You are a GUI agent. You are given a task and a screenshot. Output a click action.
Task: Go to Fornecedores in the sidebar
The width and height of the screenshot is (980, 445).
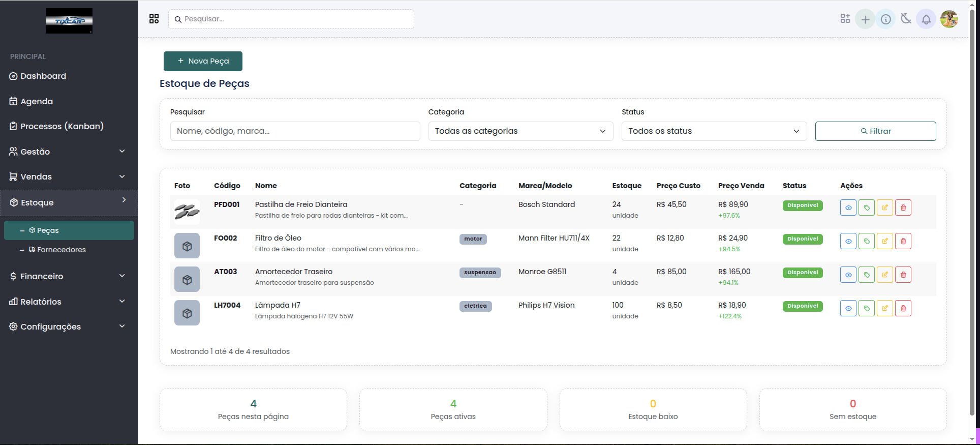[x=61, y=250]
